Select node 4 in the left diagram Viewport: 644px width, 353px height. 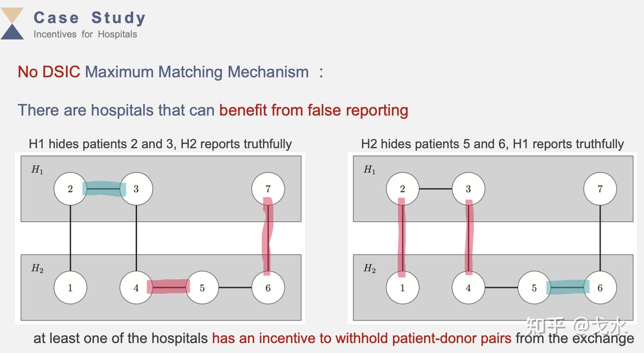(136, 288)
